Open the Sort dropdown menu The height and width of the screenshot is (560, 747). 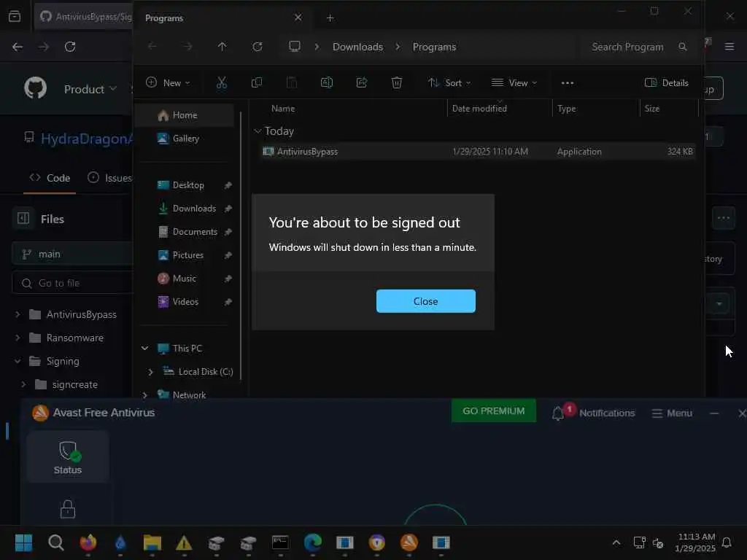449,83
